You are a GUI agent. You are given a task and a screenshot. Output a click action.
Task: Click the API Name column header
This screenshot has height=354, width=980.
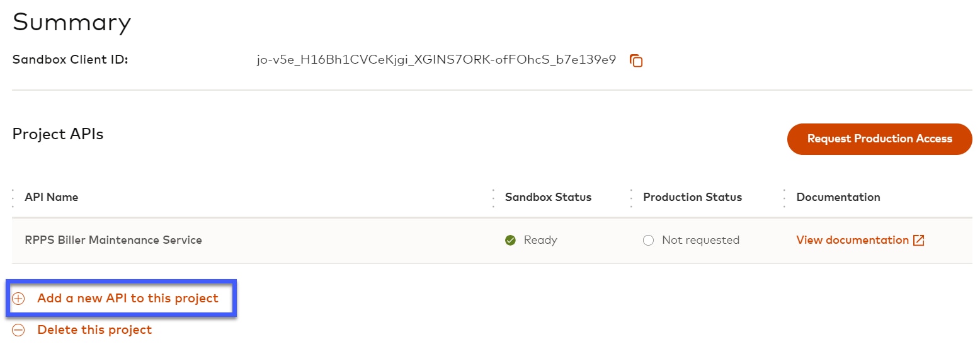52,197
